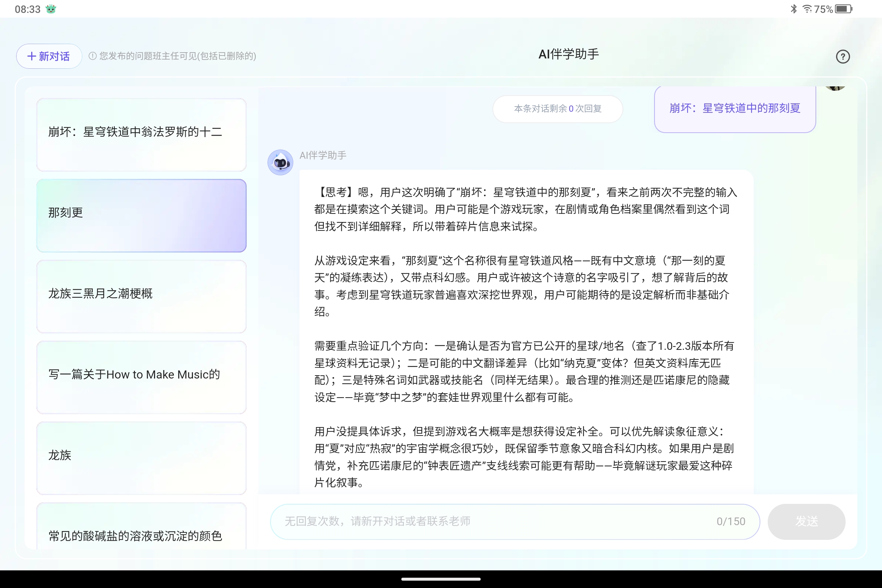Click the Wi-Fi status icon
The height and width of the screenshot is (588, 882).
click(807, 8)
